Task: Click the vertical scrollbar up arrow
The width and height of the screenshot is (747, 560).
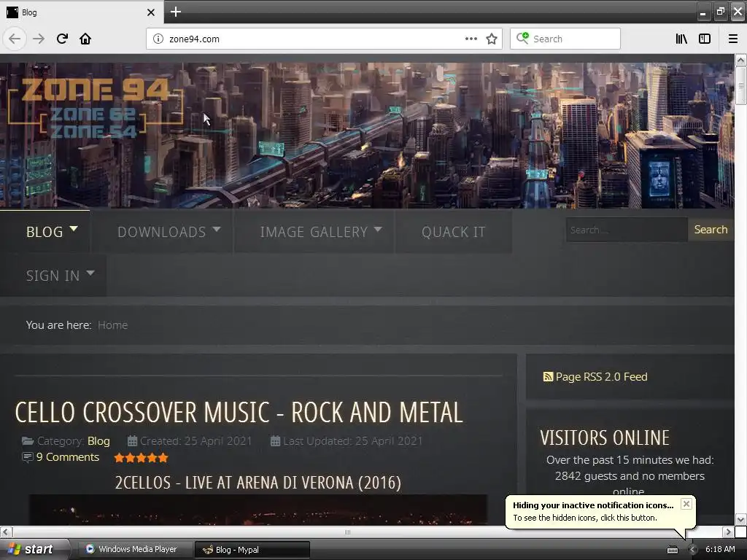Action: 740,60
